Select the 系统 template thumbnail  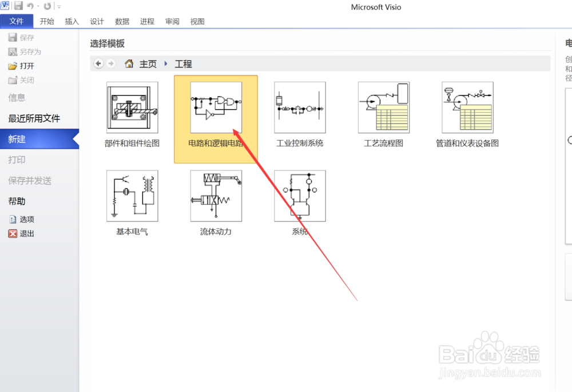(300, 196)
